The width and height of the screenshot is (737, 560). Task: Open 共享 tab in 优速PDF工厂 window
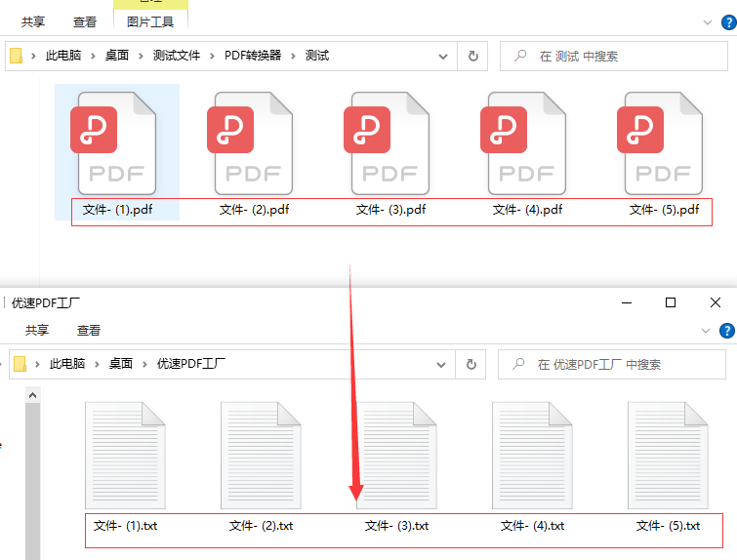pos(37,331)
